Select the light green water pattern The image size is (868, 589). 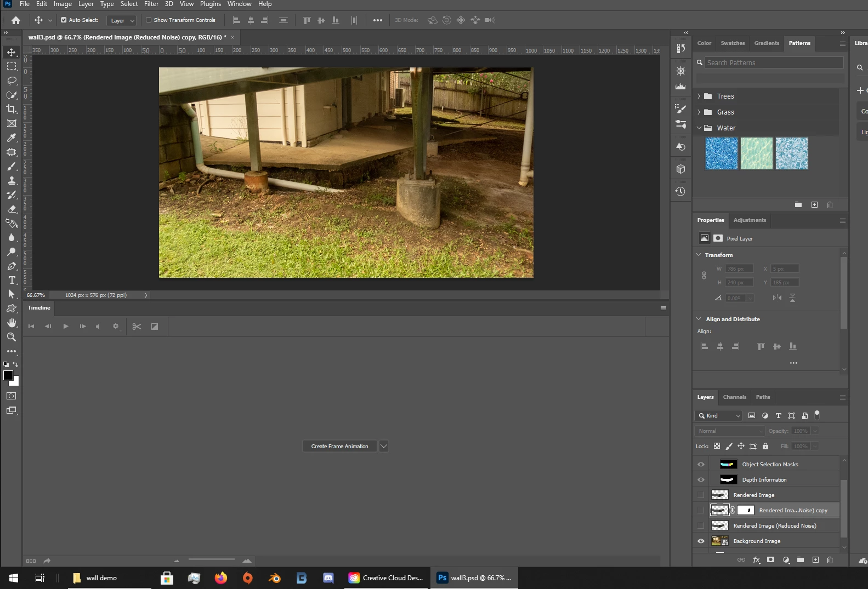(756, 153)
